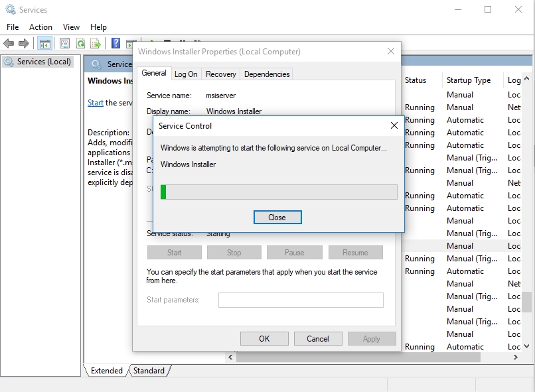The height and width of the screenshot is (392, 535).
Task: Open Properties via the toolbar properties icon
Action: pyautogui.click(x=64, y=43)
